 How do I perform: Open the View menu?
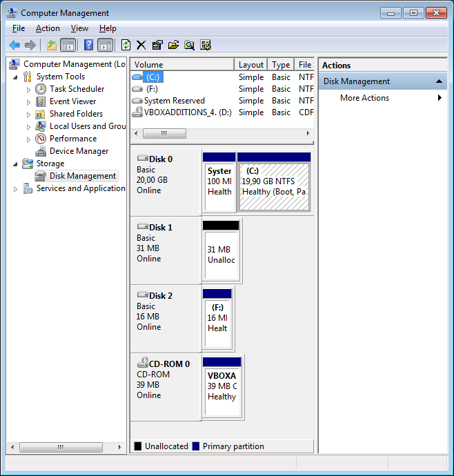pyautogui.click(x=79, y=28)
